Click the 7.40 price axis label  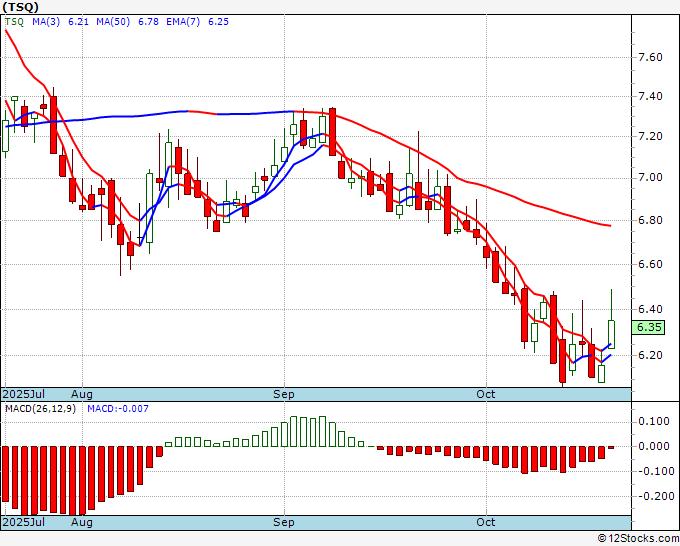(x=650, y=96)
